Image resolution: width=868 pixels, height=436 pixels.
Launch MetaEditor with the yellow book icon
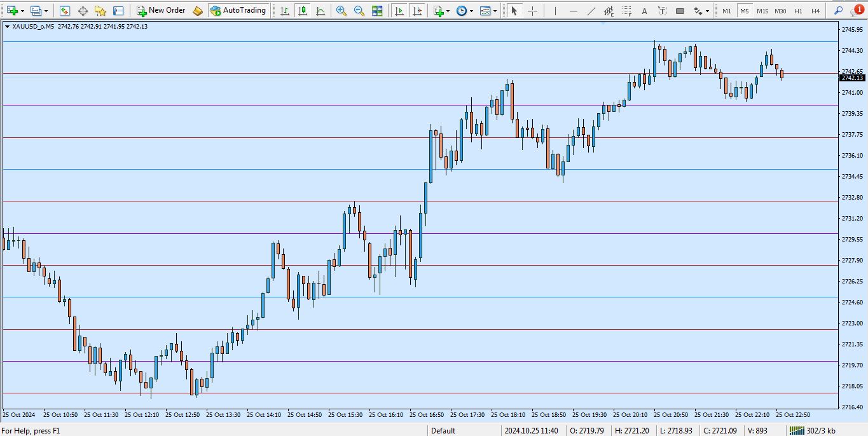click(x=198, y=11)
